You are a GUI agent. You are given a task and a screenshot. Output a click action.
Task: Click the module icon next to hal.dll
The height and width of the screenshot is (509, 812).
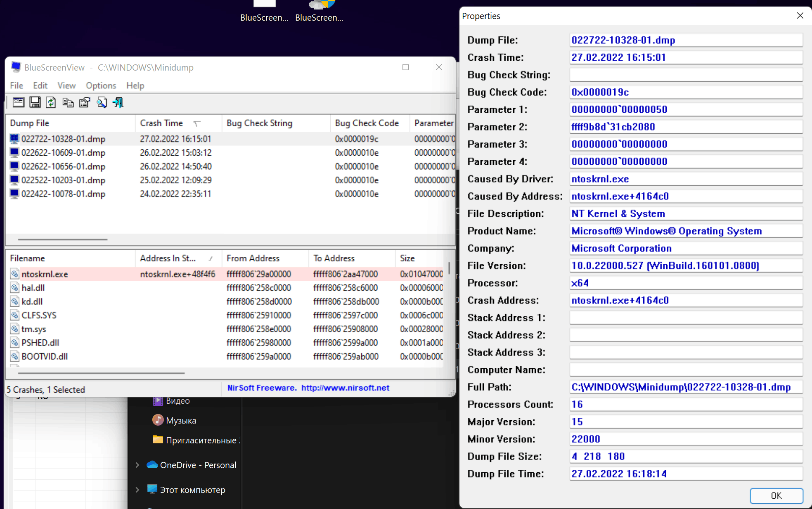pyautogui.click(x=15, y=287)
